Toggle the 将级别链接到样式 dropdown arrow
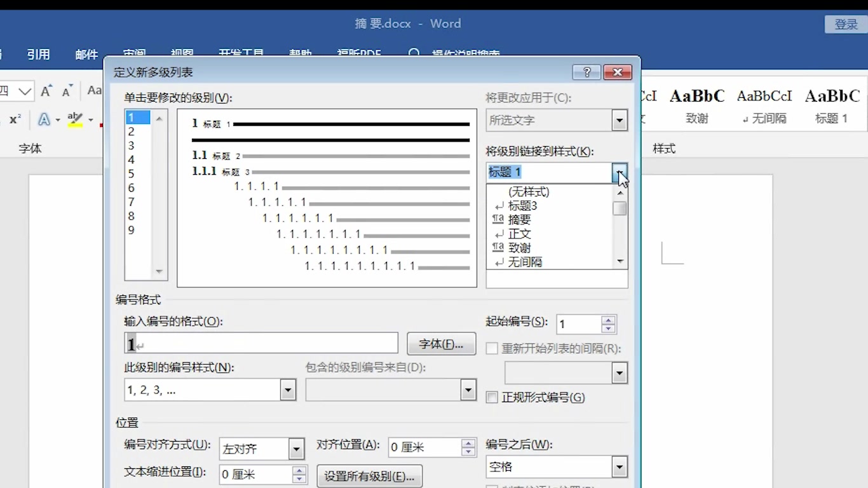The image size is (868, 488). click(x=620, y=172)
